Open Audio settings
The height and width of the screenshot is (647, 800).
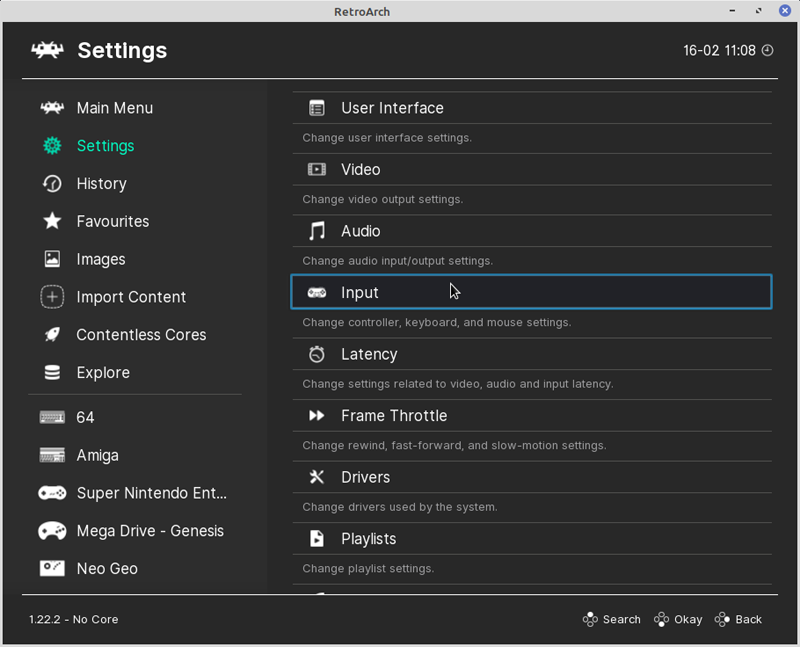click(532, 231)
